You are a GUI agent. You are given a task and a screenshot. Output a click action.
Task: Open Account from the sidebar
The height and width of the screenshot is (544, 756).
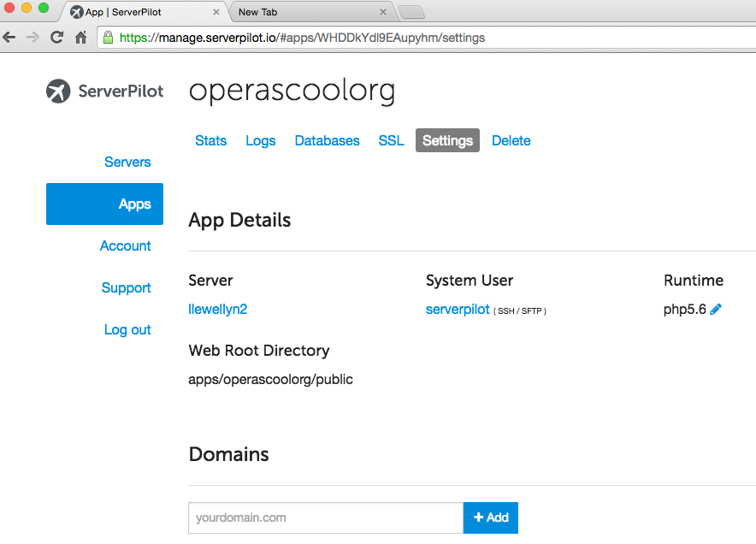coord(126,246)
